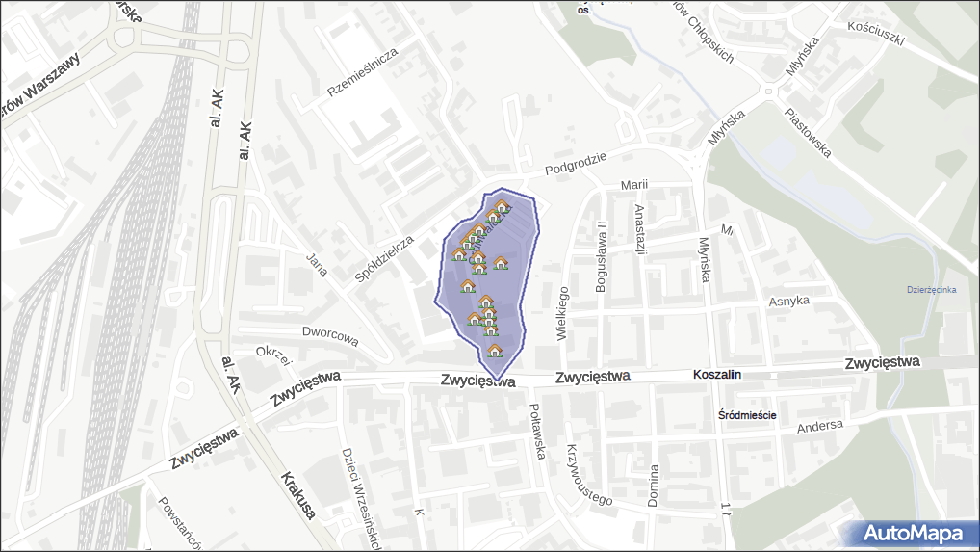Click the northernmost house marker in the highlighted area
The image size is (980, 552).
(502, 206)
